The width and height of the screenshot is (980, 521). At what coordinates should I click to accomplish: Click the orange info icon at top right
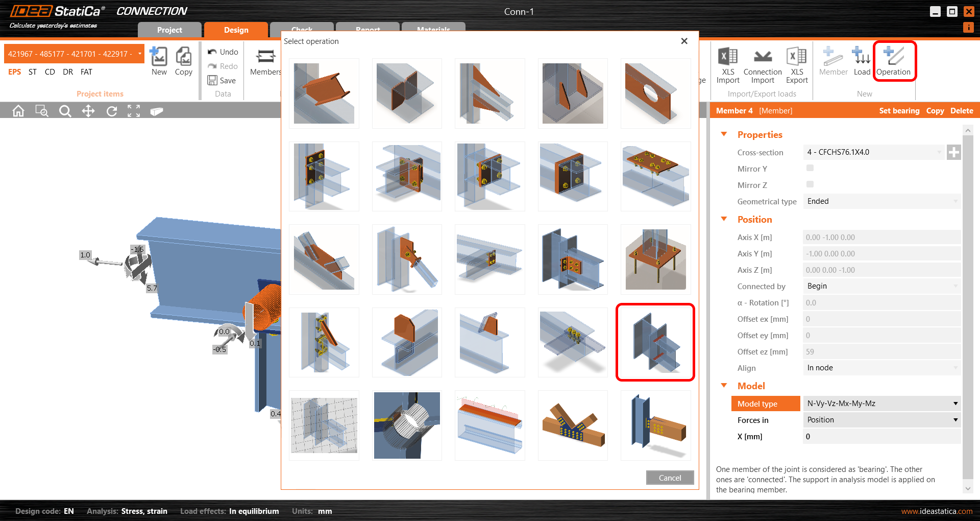click(968, 28)
